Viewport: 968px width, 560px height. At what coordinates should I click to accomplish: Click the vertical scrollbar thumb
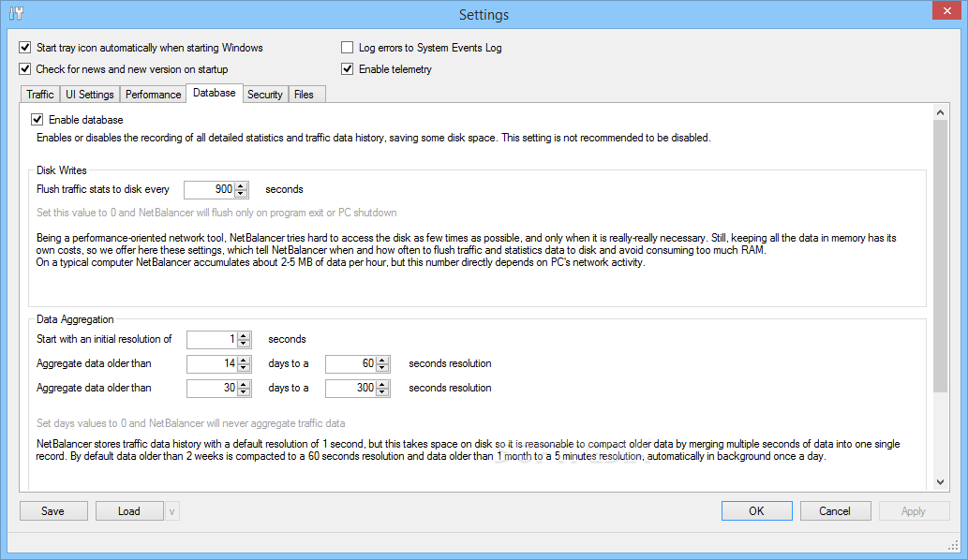[940, 256]
